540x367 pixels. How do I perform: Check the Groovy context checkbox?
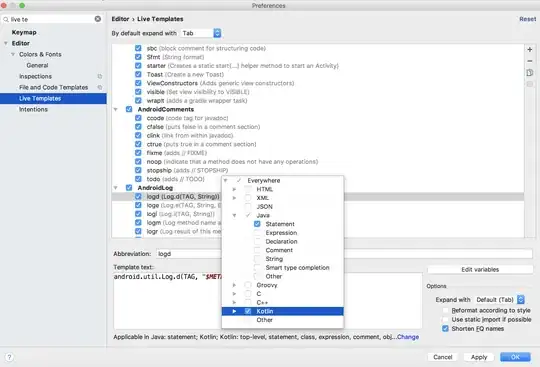(x=248, y=285)
